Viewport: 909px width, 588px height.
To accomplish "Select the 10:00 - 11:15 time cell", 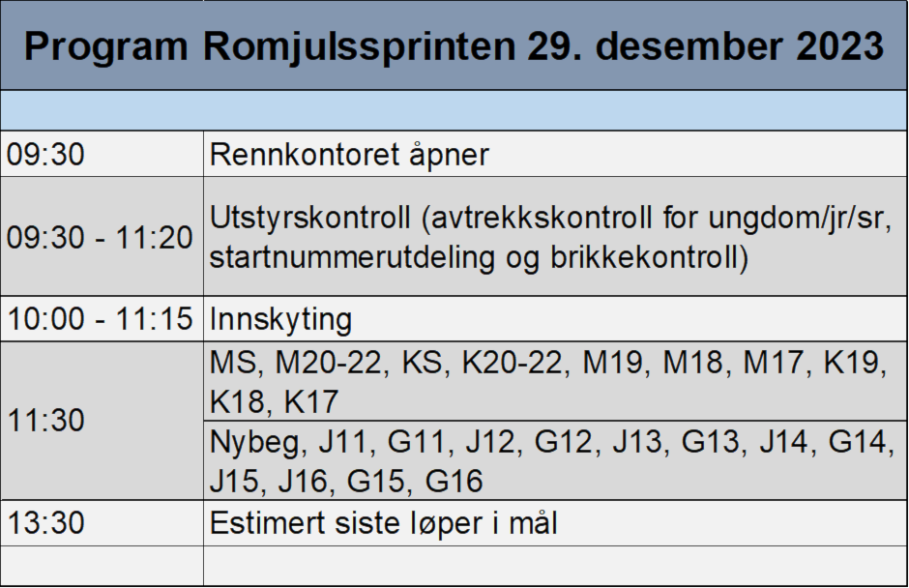I will [102, 319].
